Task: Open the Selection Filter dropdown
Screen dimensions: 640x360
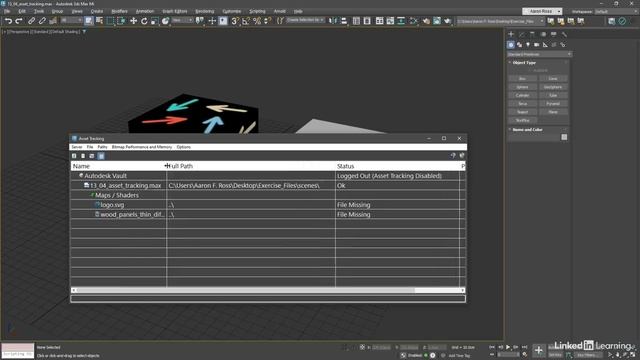Action: [71, 20]
